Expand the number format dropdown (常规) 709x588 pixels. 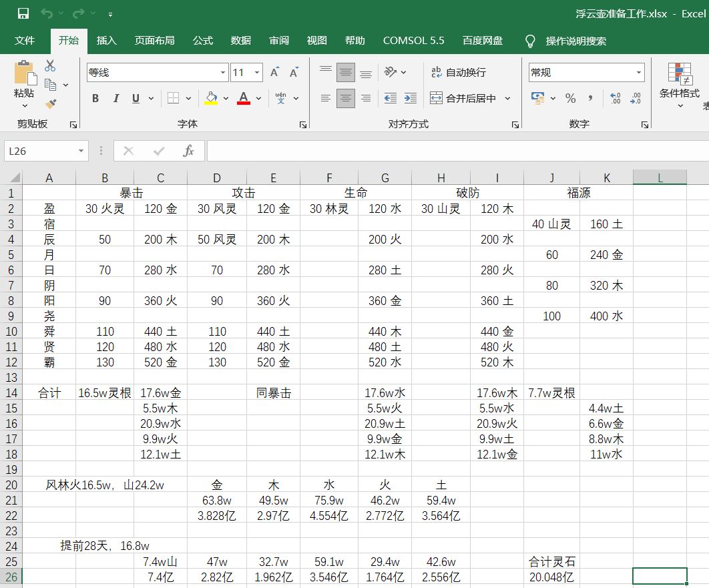coord(638,73)
